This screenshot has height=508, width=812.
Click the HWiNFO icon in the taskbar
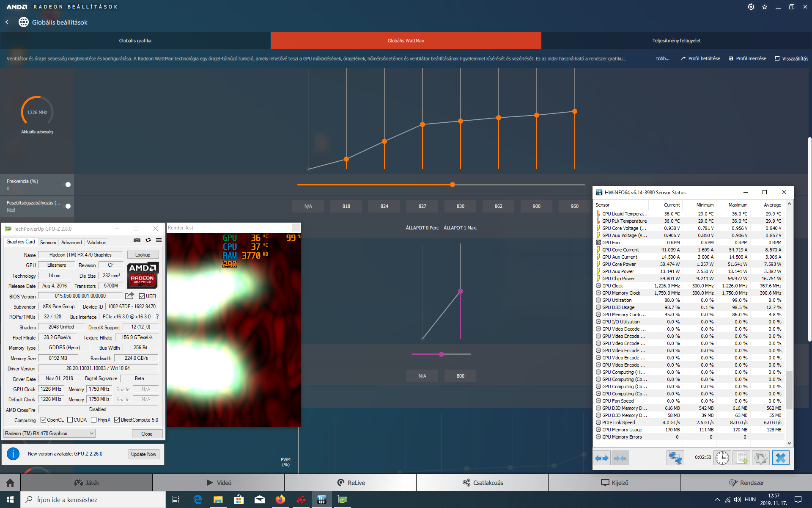(322, 500)
